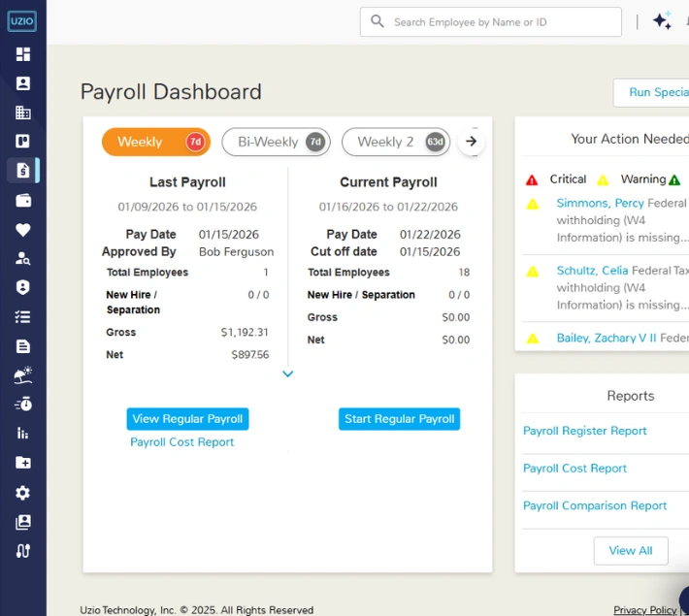Click the heart benefits icon in sidebar
Screen dimensions: 689x616
pyautogui.click(x=23, y=230)
